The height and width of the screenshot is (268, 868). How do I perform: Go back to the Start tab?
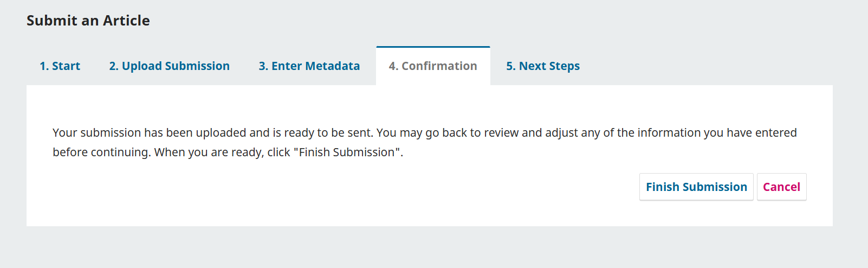click(x=60, y=66)
